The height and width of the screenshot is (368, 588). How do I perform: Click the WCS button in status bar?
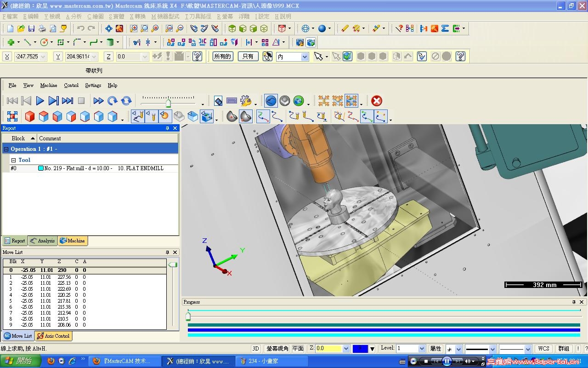(x=543, y=349)
